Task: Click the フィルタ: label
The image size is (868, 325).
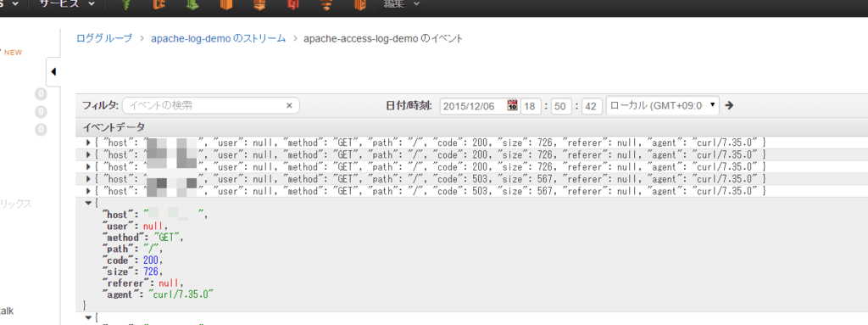Action: pos(100,105)
